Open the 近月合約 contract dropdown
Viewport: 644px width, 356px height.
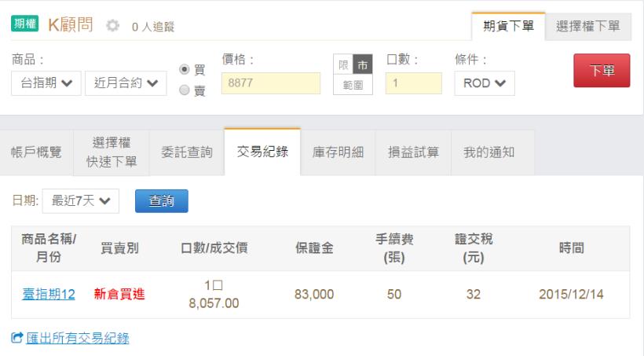[x=126, y=83]
